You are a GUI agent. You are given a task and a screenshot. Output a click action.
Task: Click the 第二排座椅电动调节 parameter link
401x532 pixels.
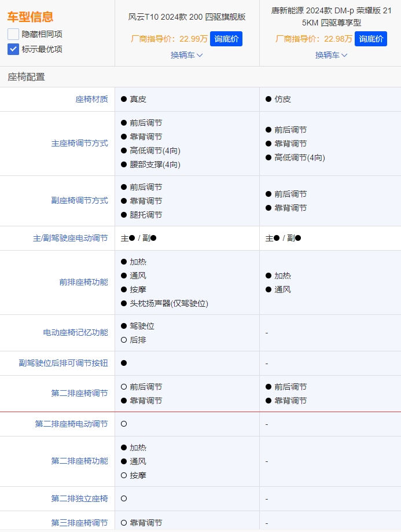[71, 424]
